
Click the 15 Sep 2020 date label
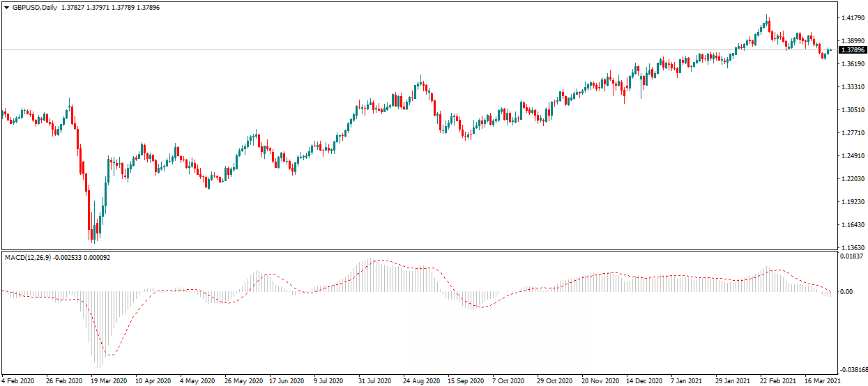tap(465, 381)
